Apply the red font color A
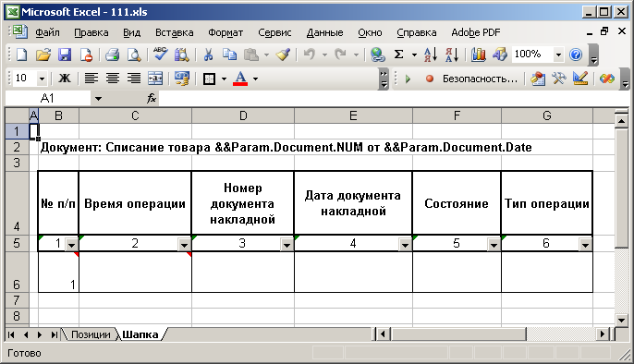The height and width of the screenshot is (364, 634). pyautogui.click(x=240, y=79)
